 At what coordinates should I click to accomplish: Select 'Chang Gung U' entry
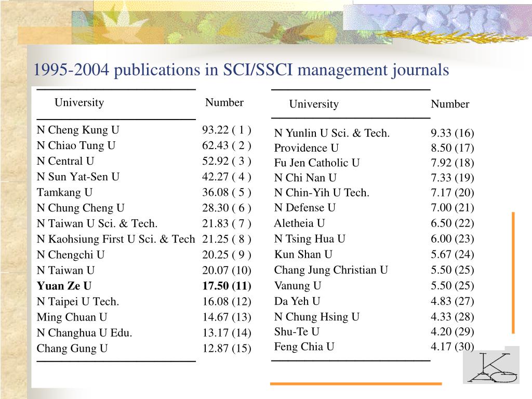click(x=72, y=349)
